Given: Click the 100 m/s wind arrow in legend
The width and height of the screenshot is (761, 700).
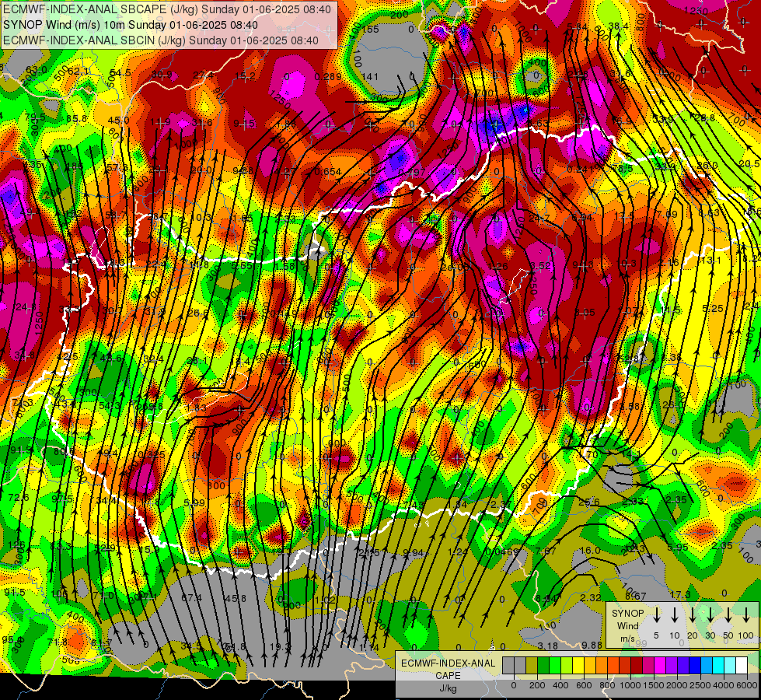Looking at the screenshot, I should (x=746, y=615).
